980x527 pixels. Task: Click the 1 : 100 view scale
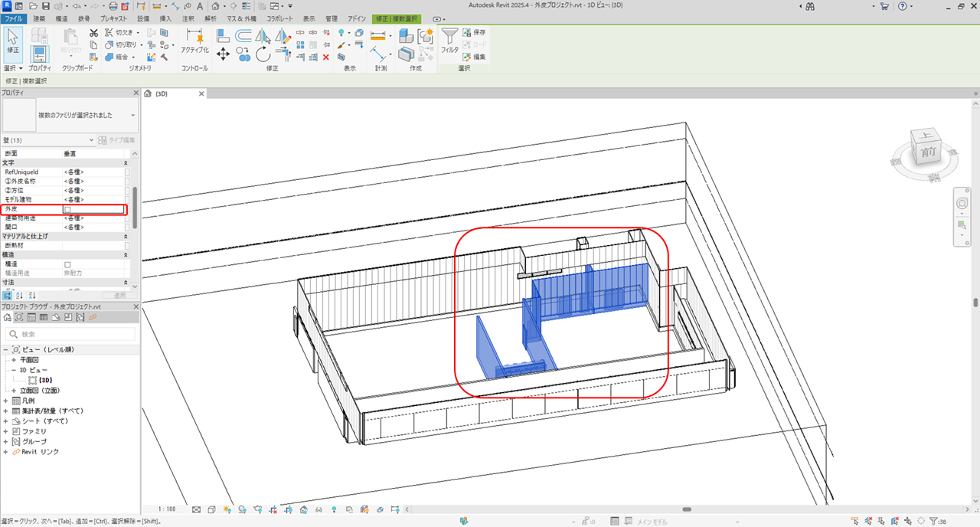pos(167,509)
